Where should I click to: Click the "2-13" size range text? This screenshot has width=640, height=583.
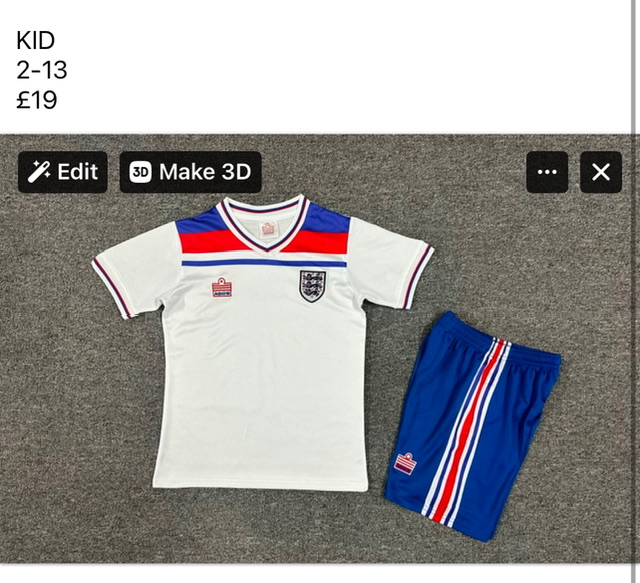coord(42,70)
